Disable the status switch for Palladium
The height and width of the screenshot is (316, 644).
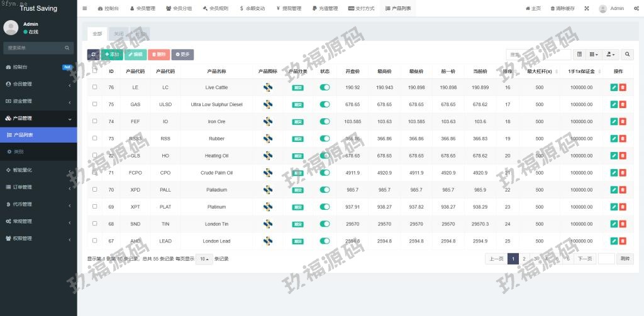tap(325, 190)
